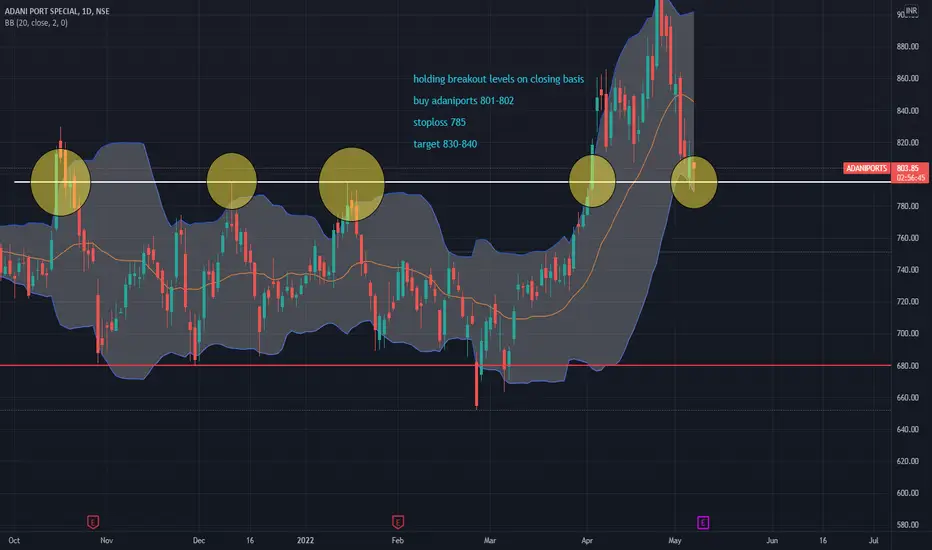Viewport: 932px width, 550px height.
Task: Click the Apr date axis label
Action: pyautogui.click(x=587, y=540)
